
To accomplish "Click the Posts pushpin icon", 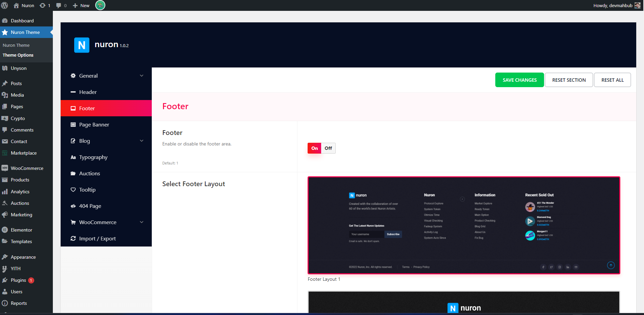I will (5, 83).
